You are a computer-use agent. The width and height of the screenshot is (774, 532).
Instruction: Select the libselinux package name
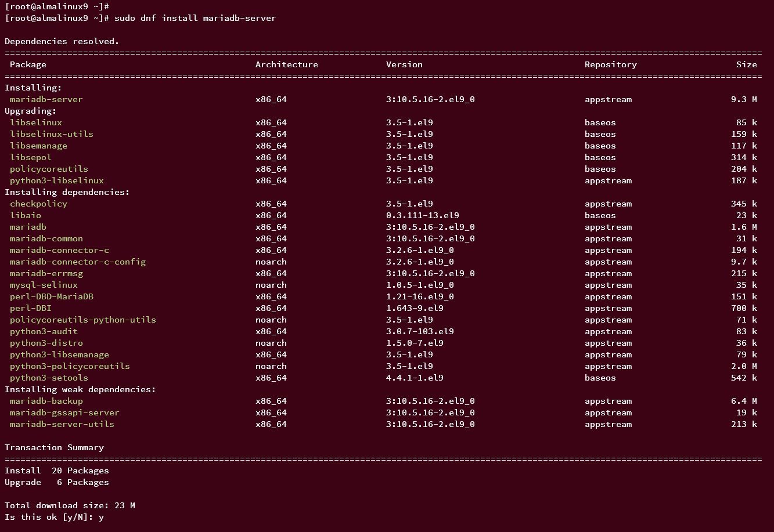coord(36,122)
